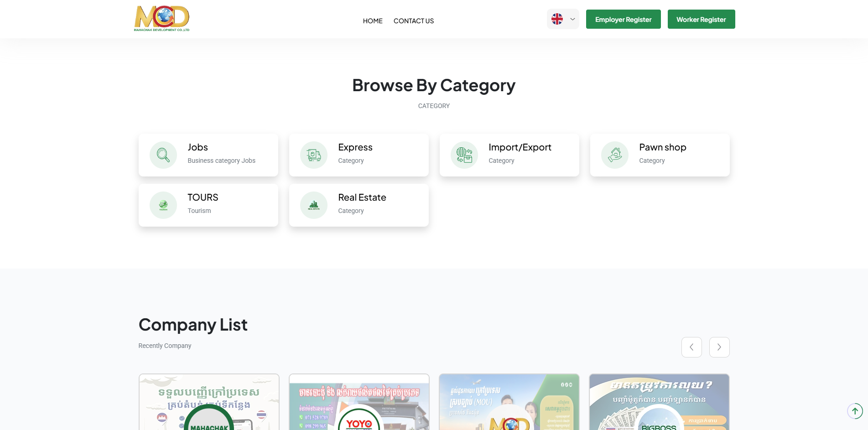Click the Jobs category magnifier icon
The image size is (868, 430).
163,155
